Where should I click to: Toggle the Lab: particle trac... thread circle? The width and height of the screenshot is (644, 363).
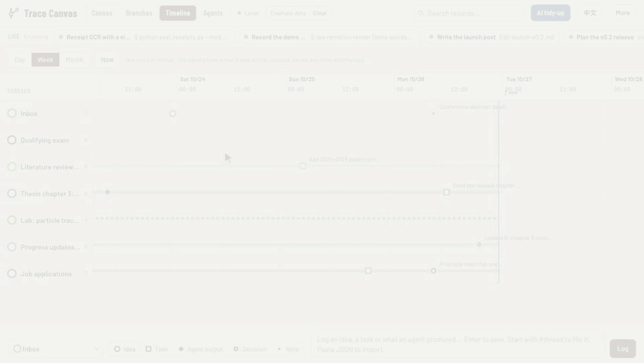(12, 220)
